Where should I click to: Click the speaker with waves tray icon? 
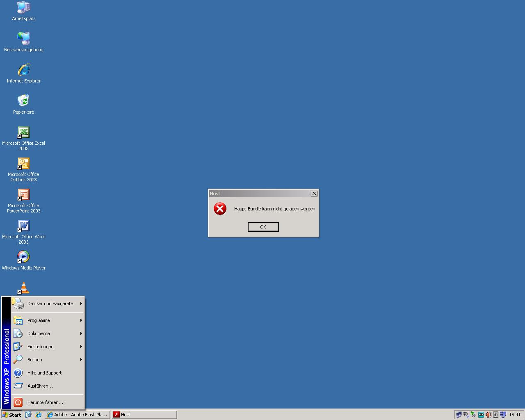466,415
